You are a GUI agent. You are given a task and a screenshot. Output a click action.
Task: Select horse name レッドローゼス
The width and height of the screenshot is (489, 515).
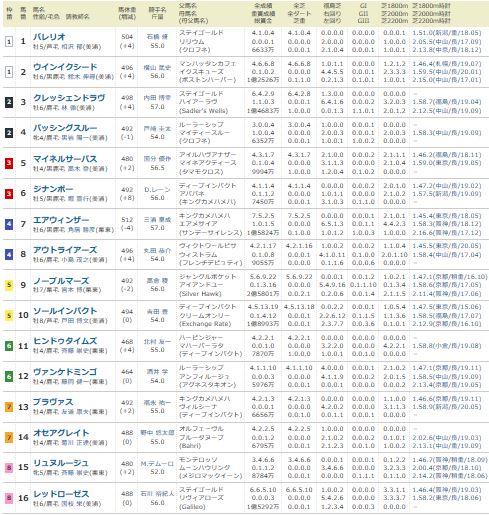coord(61,494)
